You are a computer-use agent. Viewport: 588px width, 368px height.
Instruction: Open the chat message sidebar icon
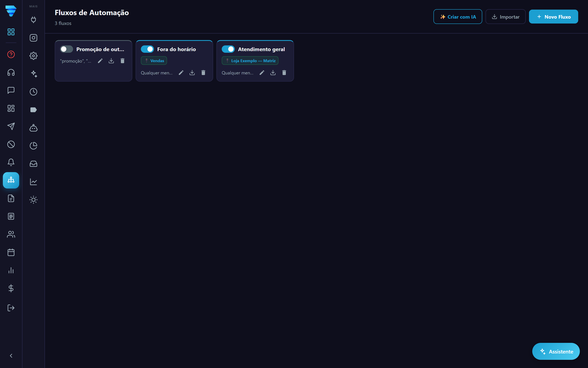[x=11, y=90]
